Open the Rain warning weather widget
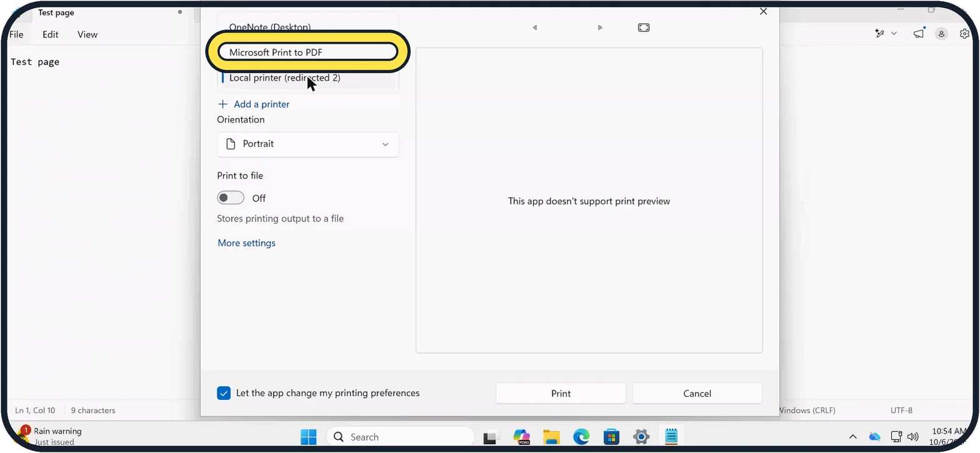The height and width of the screenshot is (453, 980). pos(51,436)
